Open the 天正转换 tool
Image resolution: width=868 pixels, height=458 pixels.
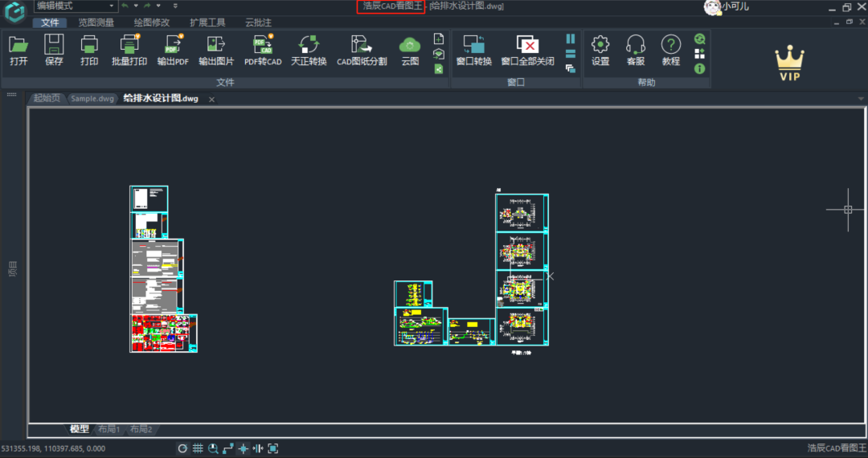pyautogui.click(x=309, y=51)
